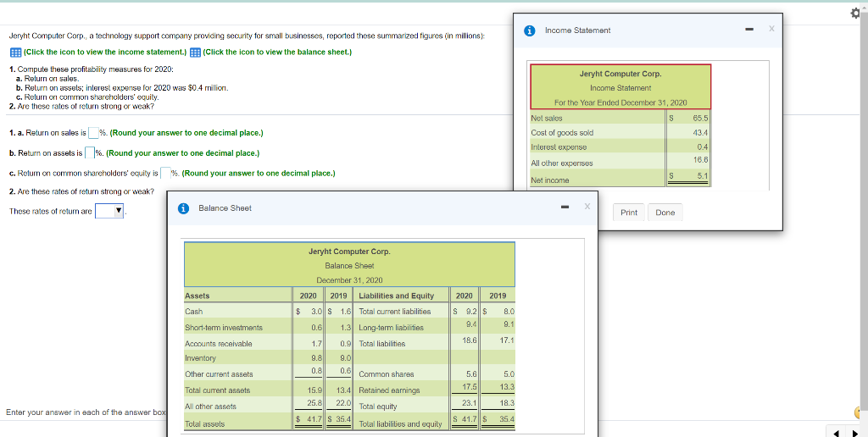
Task: Click the Income Statement title header cell
Action: pos(620,87)
